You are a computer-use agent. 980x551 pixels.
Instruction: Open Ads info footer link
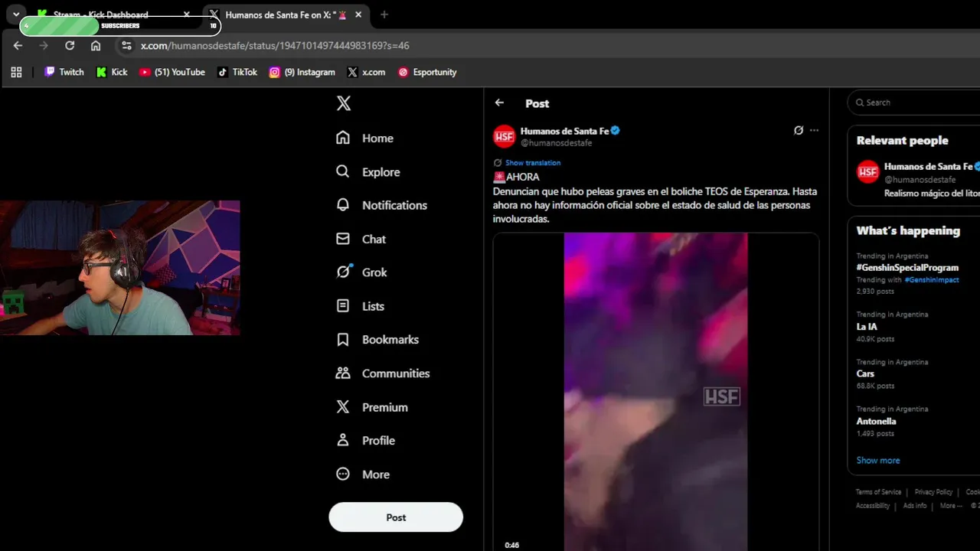coord(915,506)
